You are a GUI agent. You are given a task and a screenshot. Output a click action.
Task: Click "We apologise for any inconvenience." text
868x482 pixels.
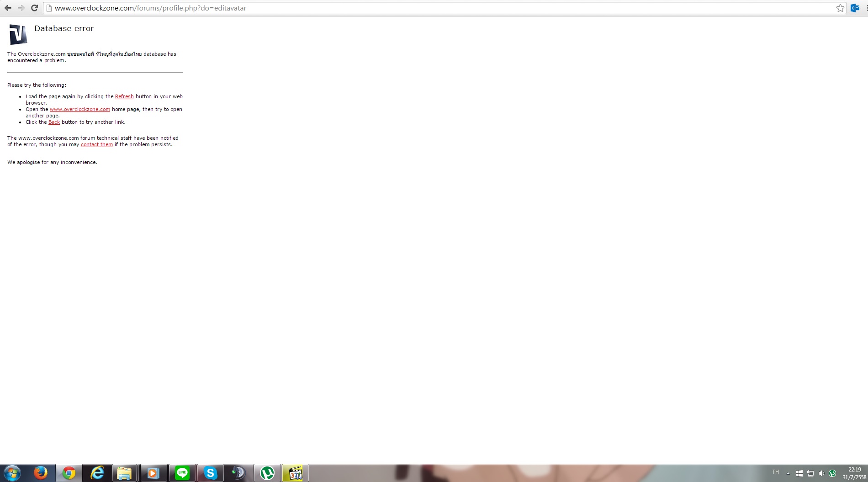point(52,162)
